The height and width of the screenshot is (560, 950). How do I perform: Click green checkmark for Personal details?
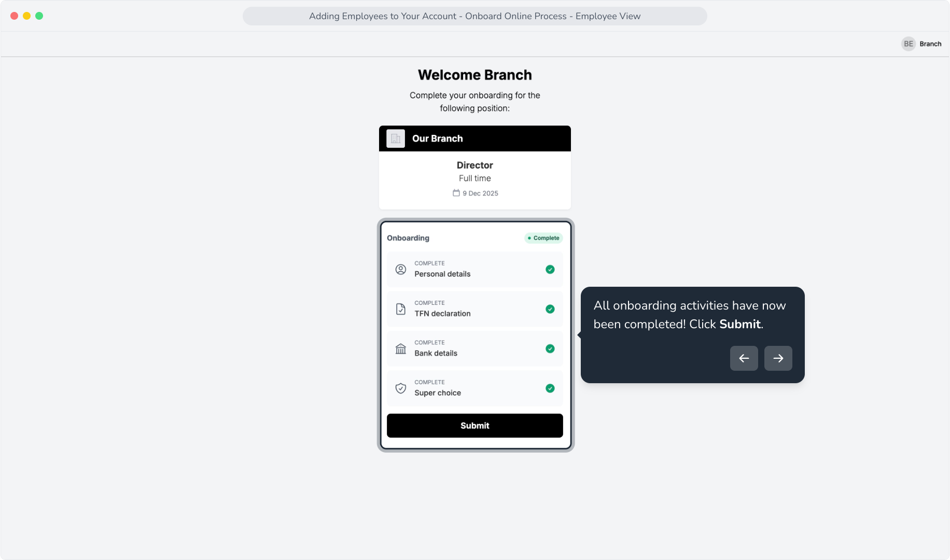click(x=550, y=269)
